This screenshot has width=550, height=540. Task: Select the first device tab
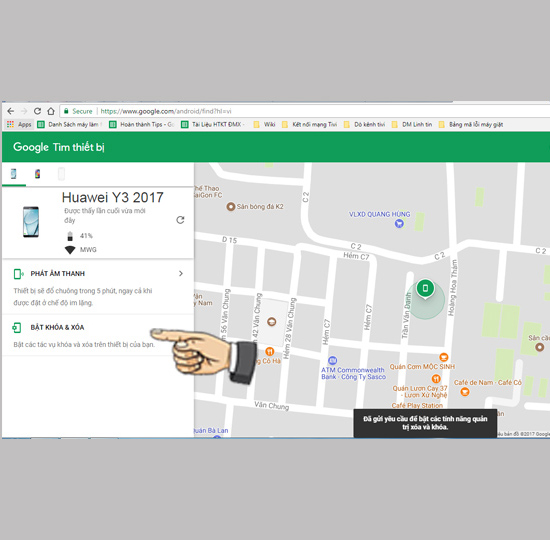(13, 174)
